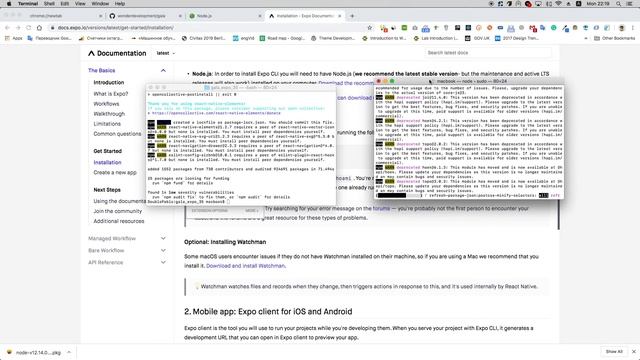This screenshot has height=360, width=640.
Task: Open the 'latest' version dropdown
Action: 165,53
